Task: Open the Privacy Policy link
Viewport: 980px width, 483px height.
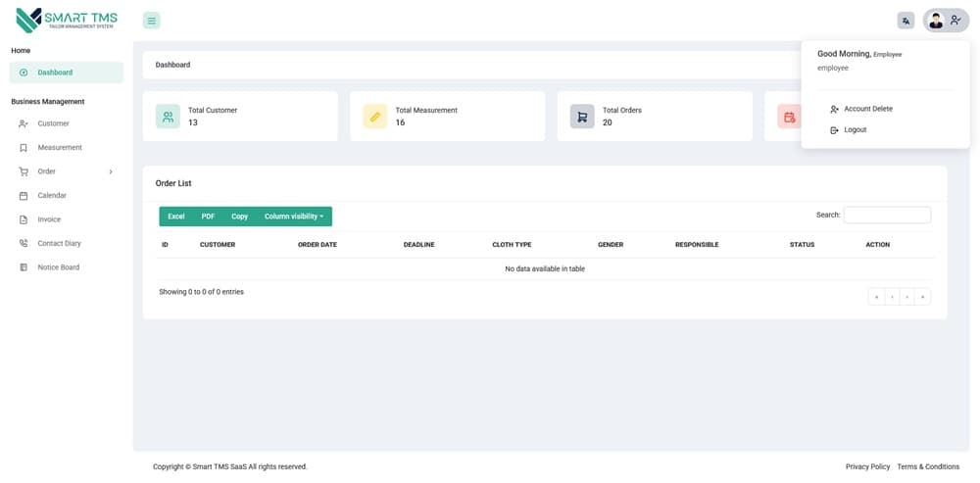Action: tap(867, 467)
